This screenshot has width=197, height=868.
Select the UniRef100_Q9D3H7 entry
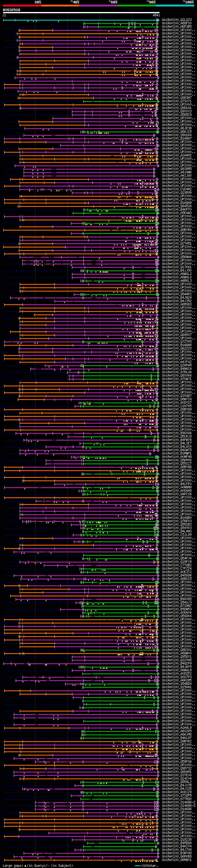tap(177, 98)
